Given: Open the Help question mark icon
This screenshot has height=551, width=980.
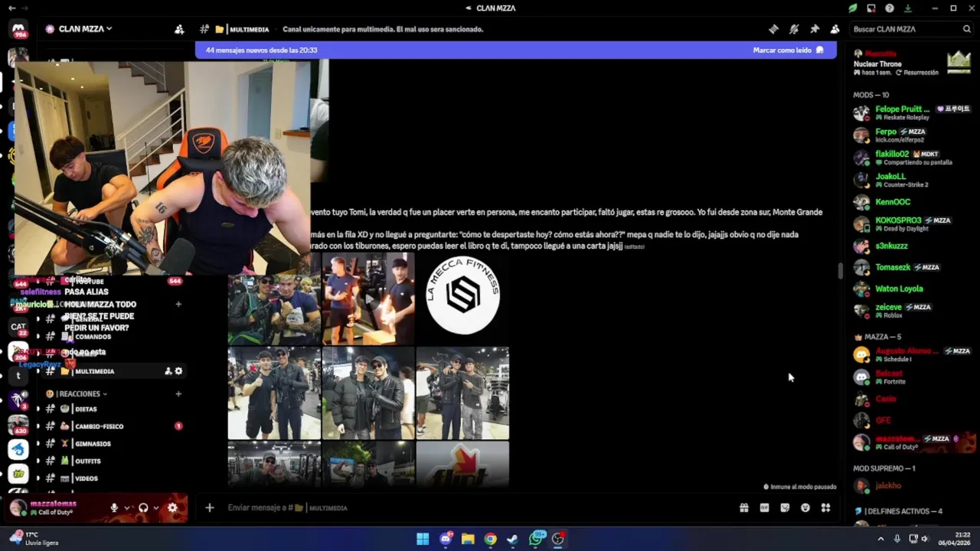Looking at the screenshot, I should click(890, 8).
